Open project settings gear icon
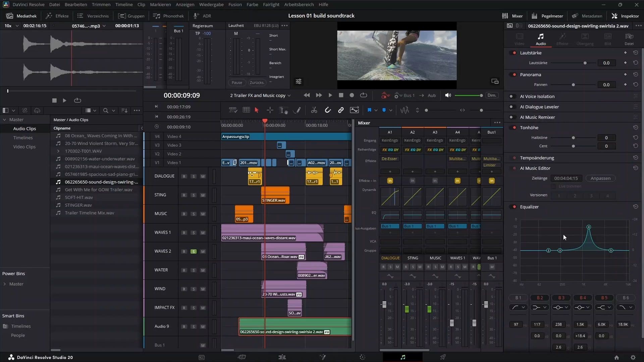The width and height of the screenshot is (644, 362). click(633, 357)
